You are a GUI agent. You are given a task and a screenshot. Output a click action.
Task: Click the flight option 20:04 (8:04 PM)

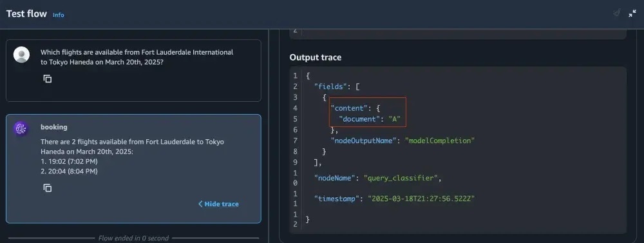click(x=69, y=171)
